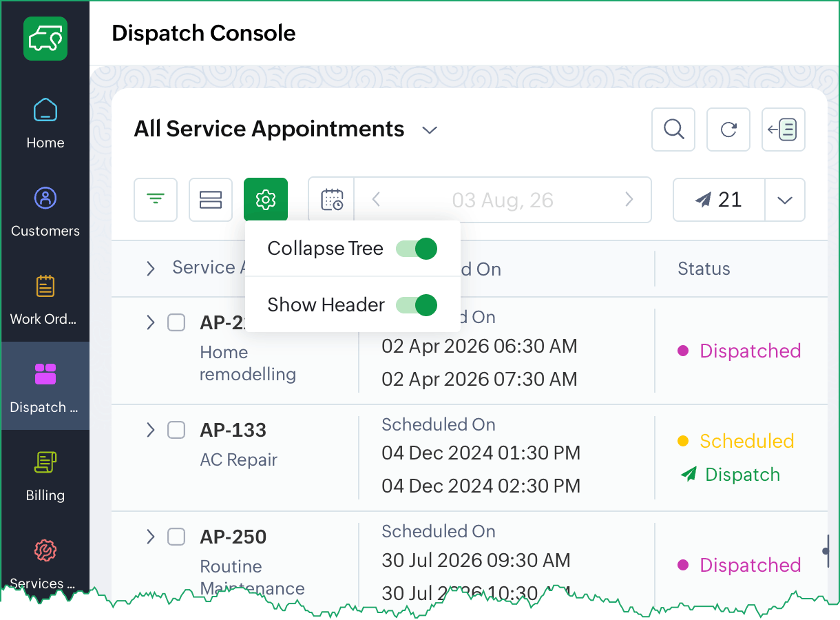Open Customers from the sidebar
The width and height of the screenshot is (840, 620).
45,212
